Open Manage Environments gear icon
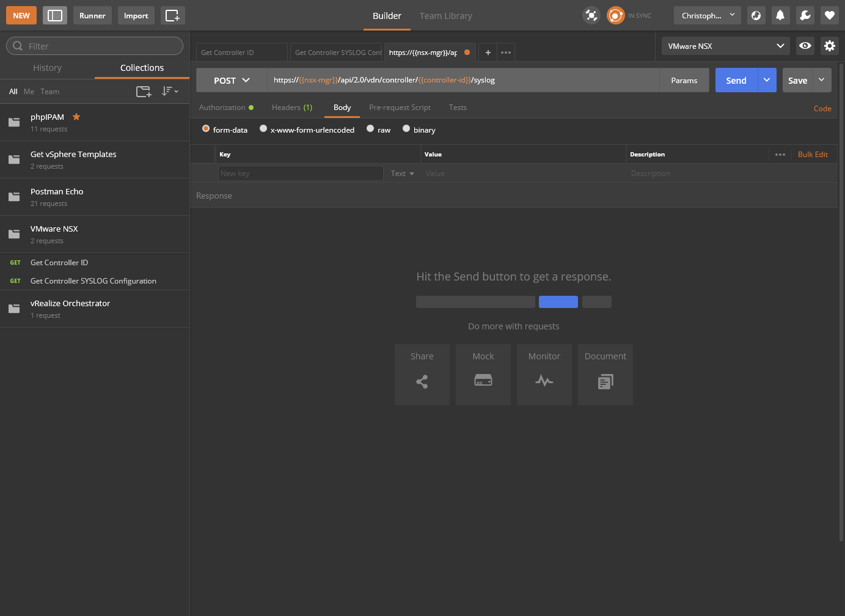Viewport: 845px width, 616px height. (x=829, y=46)
